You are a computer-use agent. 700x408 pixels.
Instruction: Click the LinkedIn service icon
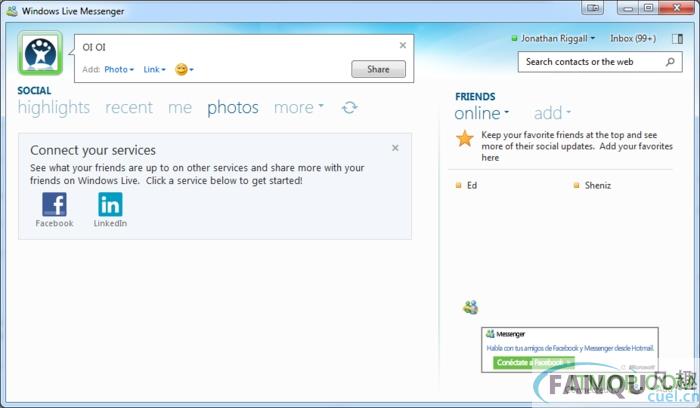click(110, 205)
